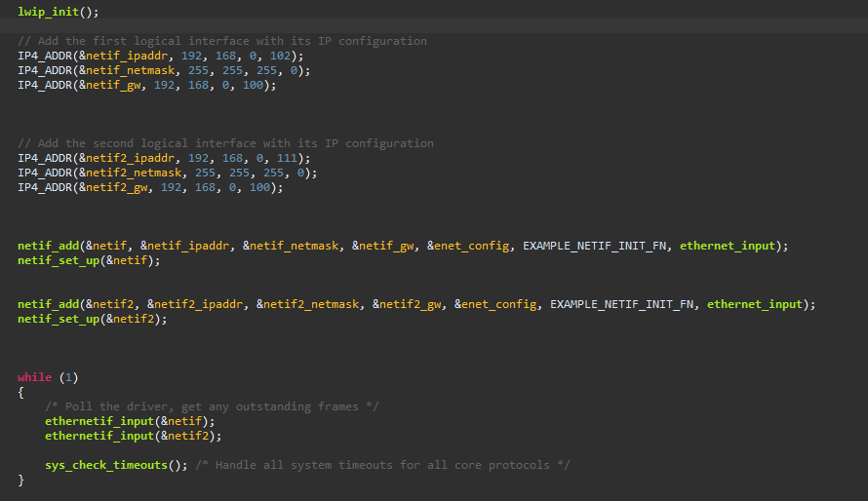
Task: Click ethernetif_input on the &netif2 line
Action: coord(99,436)
